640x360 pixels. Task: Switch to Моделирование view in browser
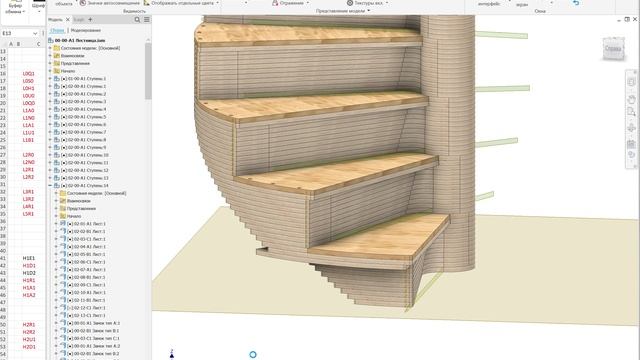pos(86,30)
